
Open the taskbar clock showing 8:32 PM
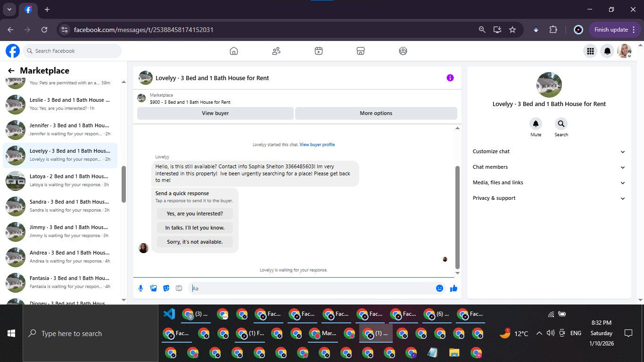pyautogui.click(x=602, y=333)
